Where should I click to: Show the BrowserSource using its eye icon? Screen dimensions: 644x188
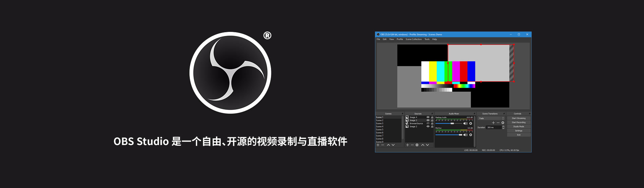pyautogui.click(x=428, y=123)
